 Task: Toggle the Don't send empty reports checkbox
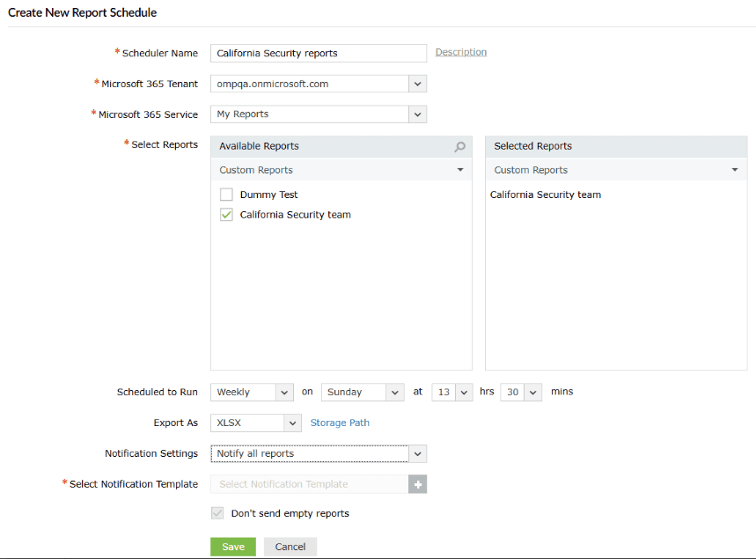coord(217,512)
